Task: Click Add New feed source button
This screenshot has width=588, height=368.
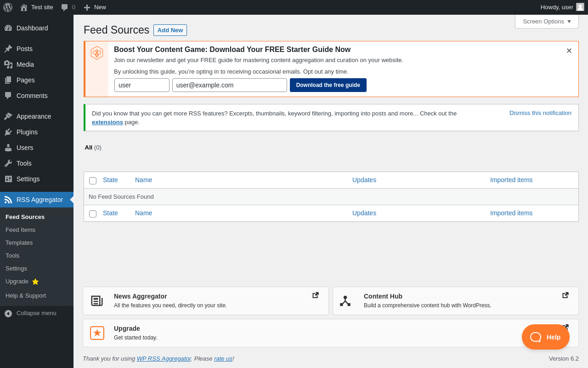Action: (170, 30)
